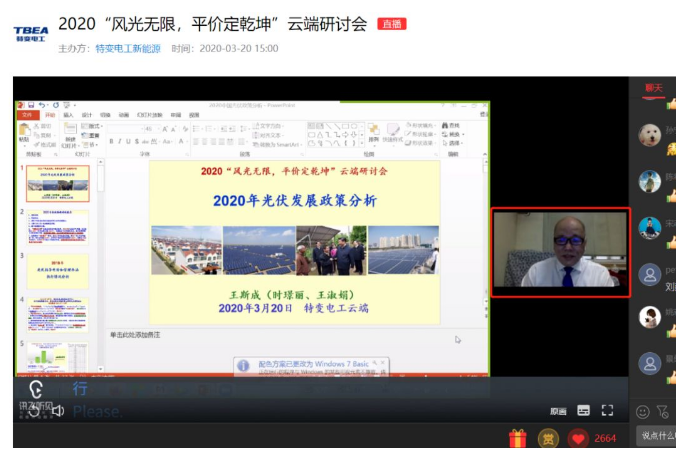Screen dimensions: 688x459
Task: Click the gold 赏 reward icon
Action: (547, 438)
